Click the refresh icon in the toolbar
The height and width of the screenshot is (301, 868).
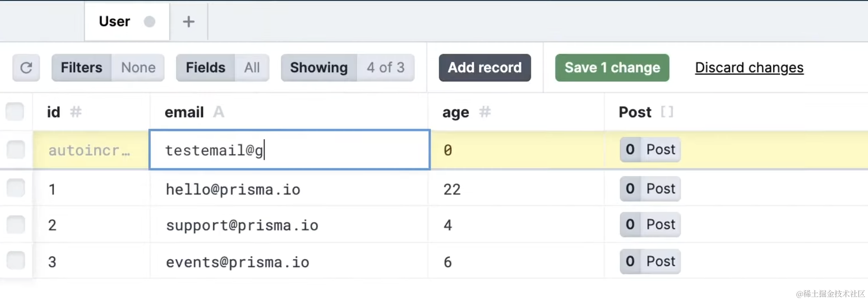[26, 68]
